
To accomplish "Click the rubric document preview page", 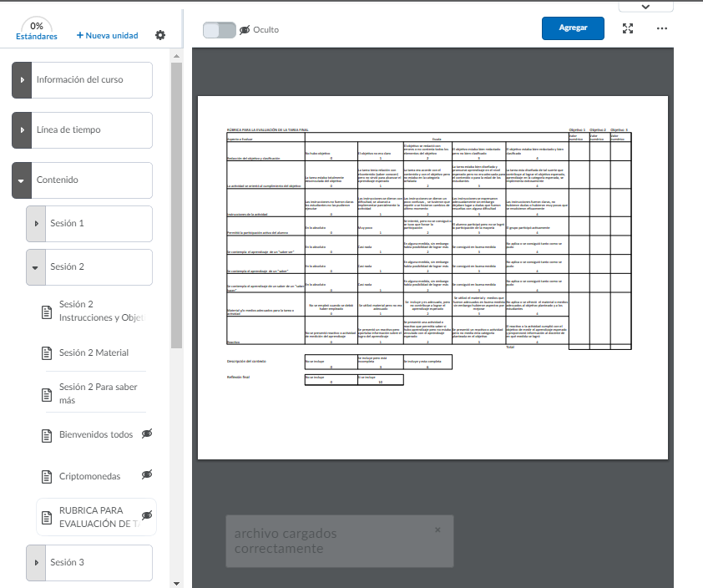I will pyautogui.click(x=432, y=277).
